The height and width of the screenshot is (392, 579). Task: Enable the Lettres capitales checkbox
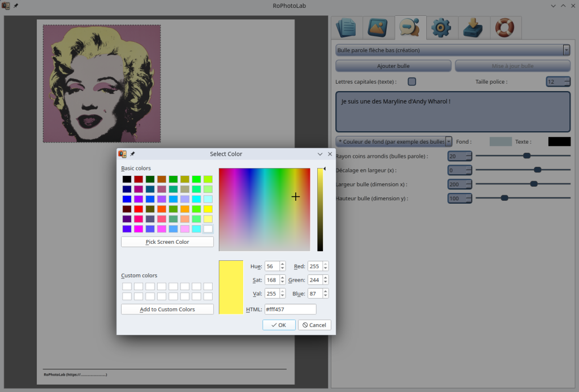click(x=412, y=81)
